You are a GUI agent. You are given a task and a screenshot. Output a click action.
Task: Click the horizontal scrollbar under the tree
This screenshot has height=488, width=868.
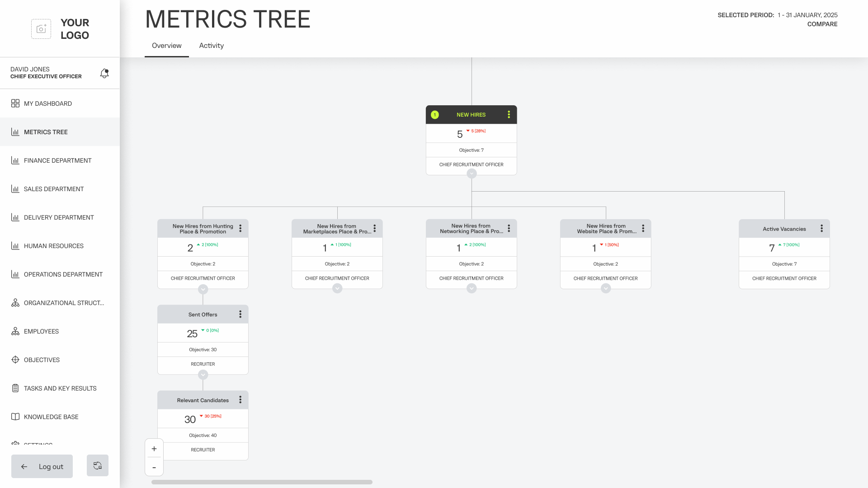262,482
